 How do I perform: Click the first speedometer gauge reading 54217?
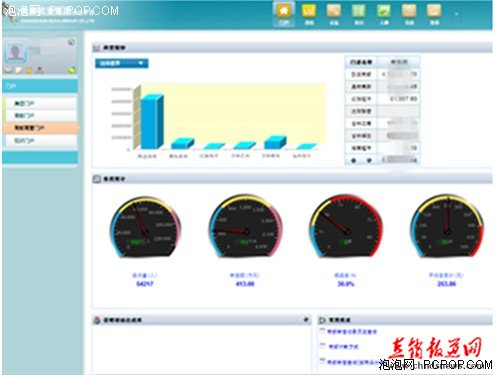pyautogui.click(x=145, y=227)
